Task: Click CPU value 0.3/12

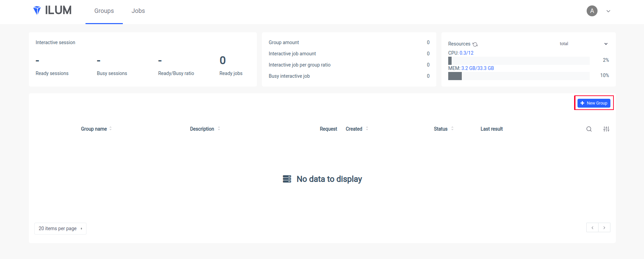Action: click(467, 53)
